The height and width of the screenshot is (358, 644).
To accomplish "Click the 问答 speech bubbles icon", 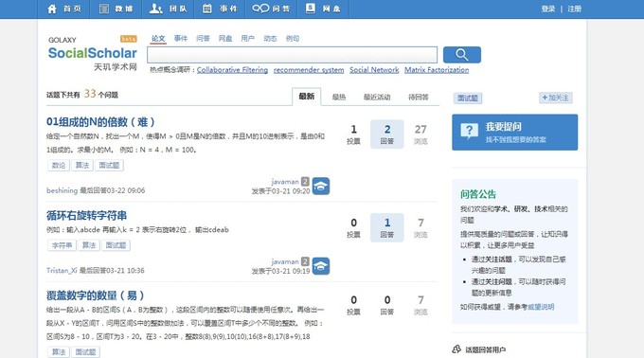I will [x=260, y=9].
